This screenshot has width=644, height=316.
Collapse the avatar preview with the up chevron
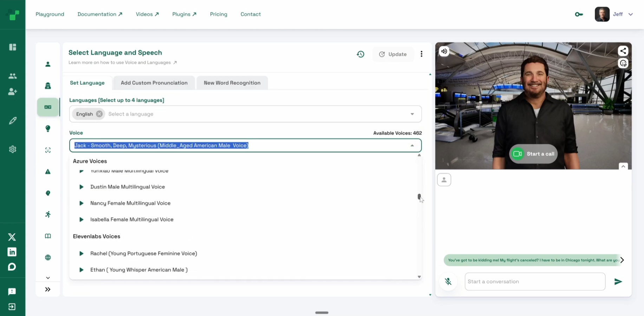tap(623, 166)
